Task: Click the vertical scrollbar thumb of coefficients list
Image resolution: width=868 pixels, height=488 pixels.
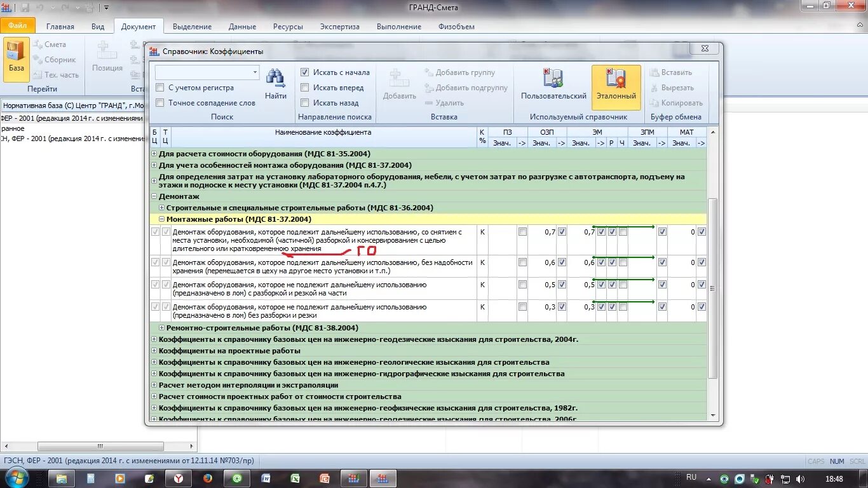Action: click(713, 288)
